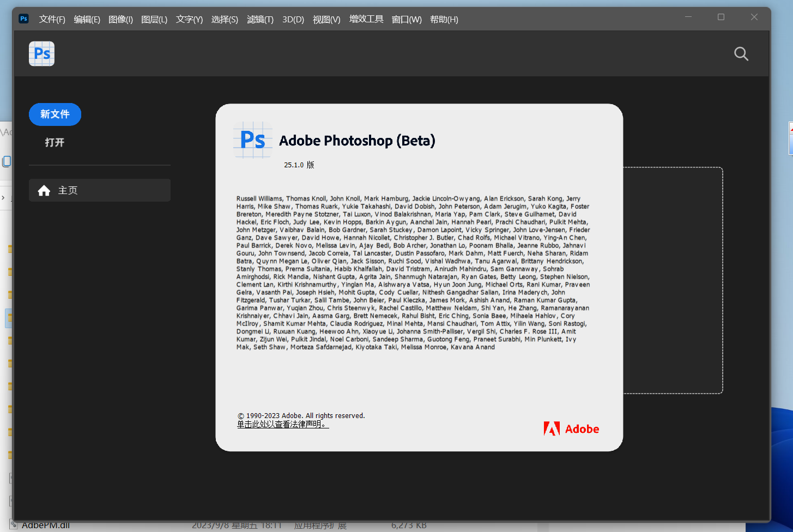Open the 窗口(W) menu
Image resolution: width=793 pixels, height=532 pixels.
(407, 19)
